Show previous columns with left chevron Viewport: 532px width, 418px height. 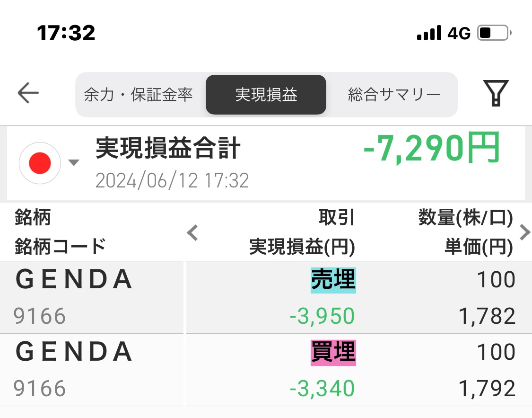point(192,232)
